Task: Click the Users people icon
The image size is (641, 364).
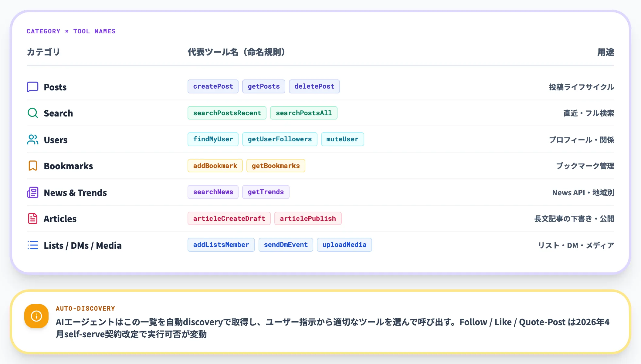Action: [x=33, y=140]
